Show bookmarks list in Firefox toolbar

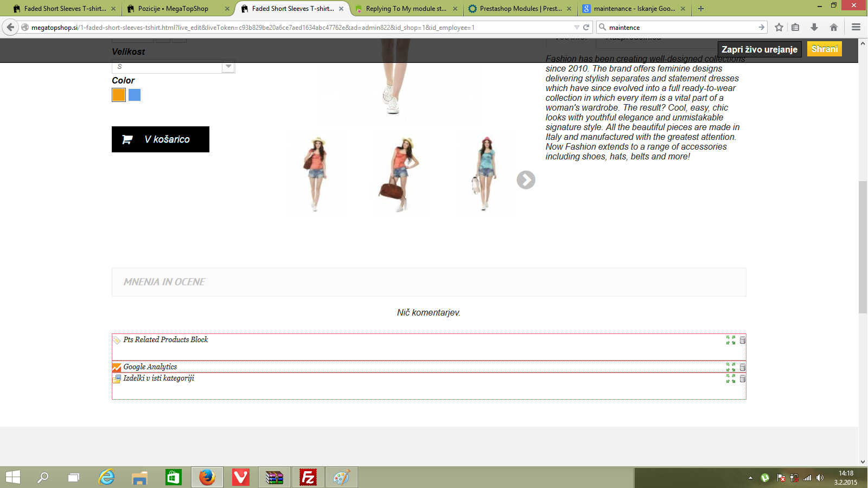795,27
